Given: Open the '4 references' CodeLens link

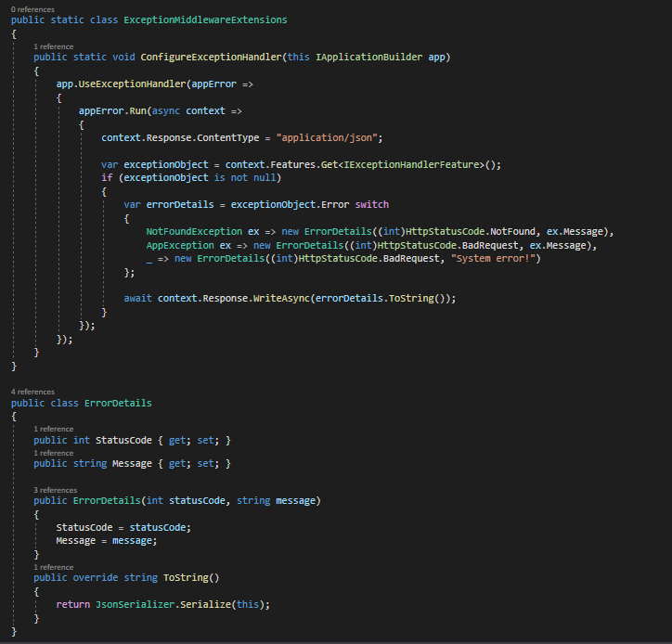Looking at the screenshot, I should click(32, 392).
